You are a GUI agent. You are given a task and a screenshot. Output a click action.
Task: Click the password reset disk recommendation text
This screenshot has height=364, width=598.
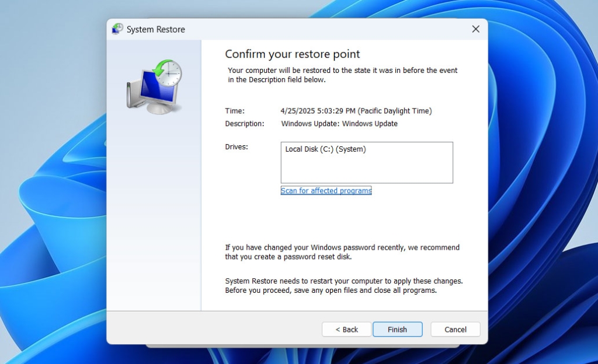tap(342, 251)
